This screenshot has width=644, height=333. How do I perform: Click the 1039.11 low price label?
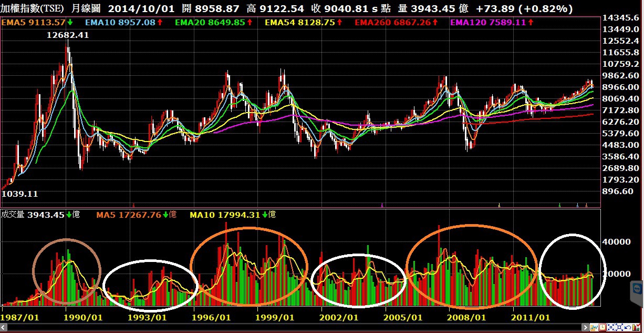20,194
